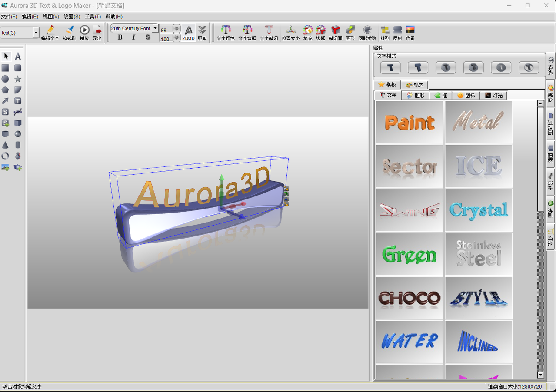Open the 灯光 template tab
The width and height of the screenshot is (556, 392).
493,95
